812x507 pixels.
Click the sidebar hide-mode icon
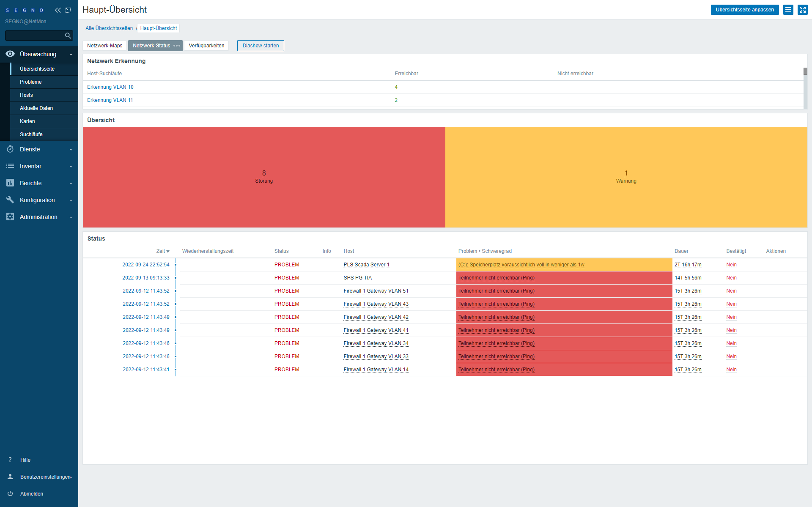68,10
